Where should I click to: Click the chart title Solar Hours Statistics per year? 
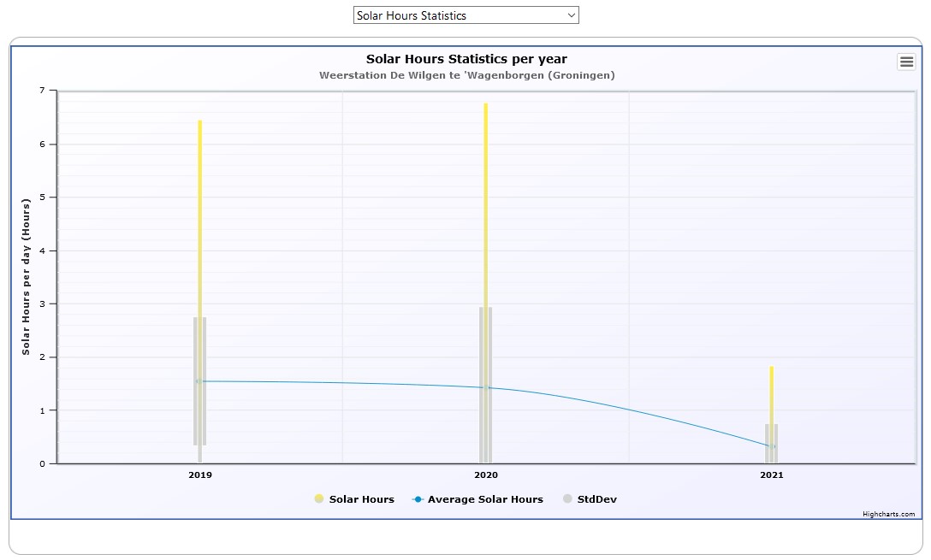click(466, 59)
